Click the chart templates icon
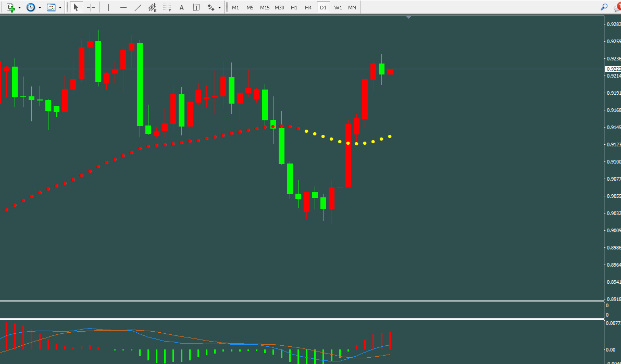This screenshot has height=364, width=621. 51,7
